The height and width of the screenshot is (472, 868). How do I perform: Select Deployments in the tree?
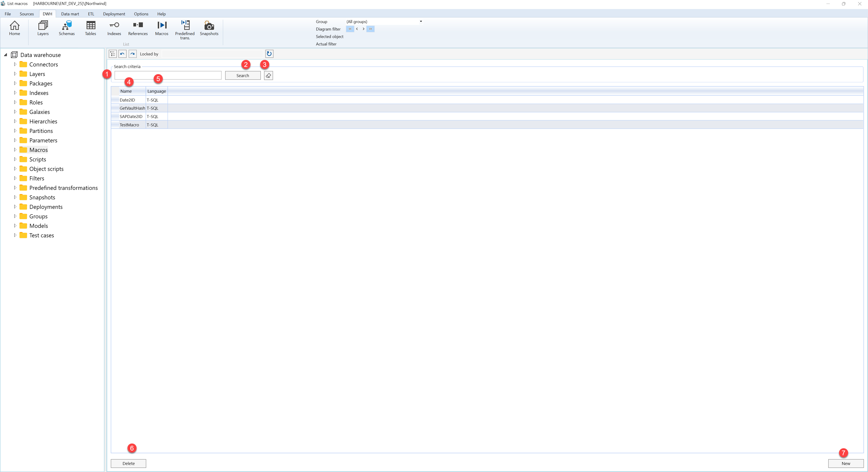pos(46,207)
